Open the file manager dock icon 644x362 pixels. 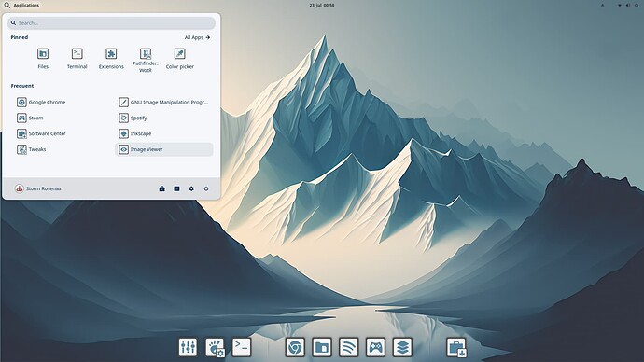322,347
